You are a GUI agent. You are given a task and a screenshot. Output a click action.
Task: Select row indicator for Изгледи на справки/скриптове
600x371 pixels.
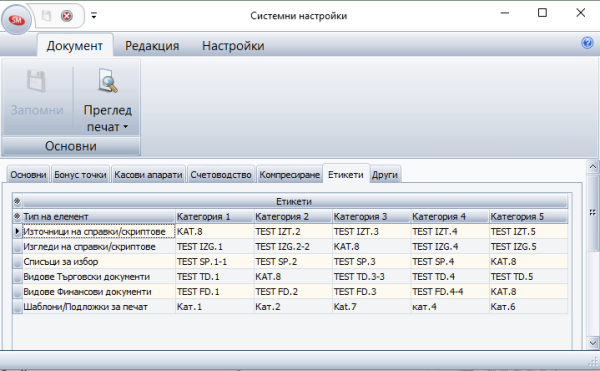pyautogui.click(x=17, y=247)
